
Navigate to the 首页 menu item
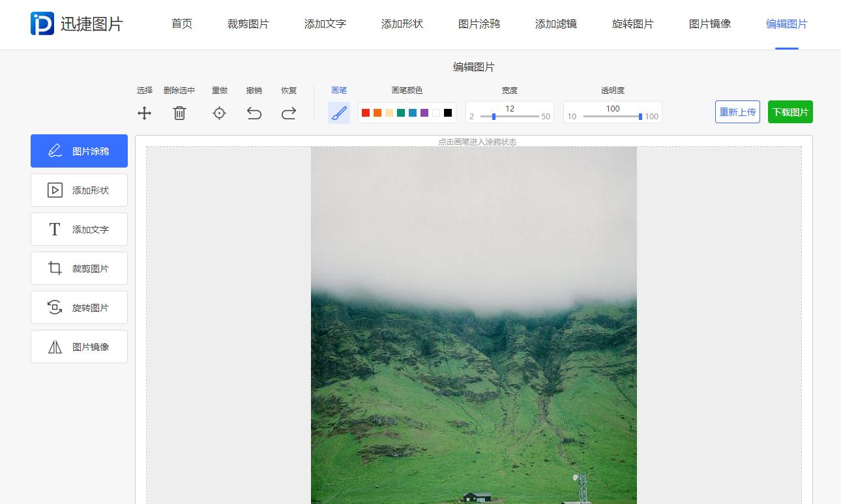[x=181, y=24]
